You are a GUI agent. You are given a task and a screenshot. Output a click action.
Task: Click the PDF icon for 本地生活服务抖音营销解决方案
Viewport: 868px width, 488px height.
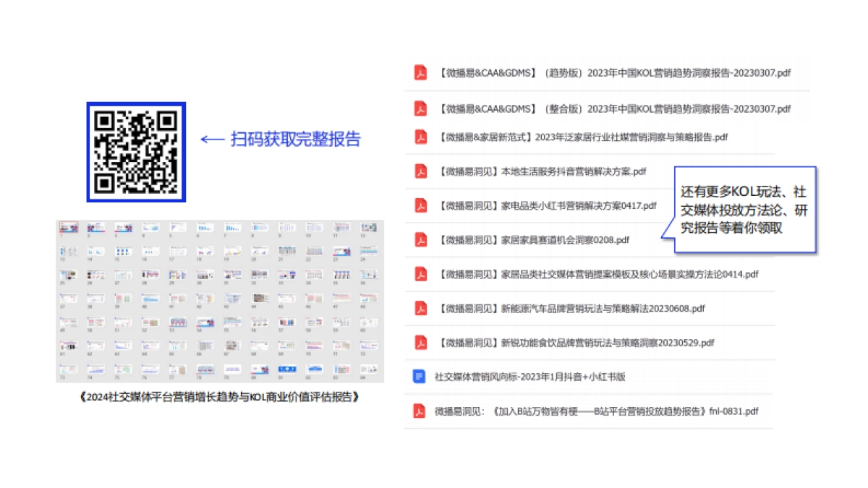click(x=420, y=172)
